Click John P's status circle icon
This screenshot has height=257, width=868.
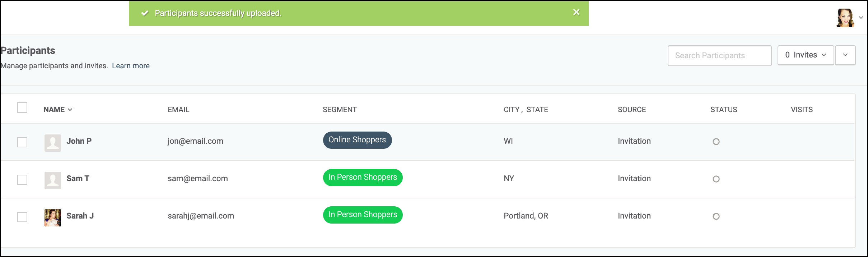click(x=716, y=142)
